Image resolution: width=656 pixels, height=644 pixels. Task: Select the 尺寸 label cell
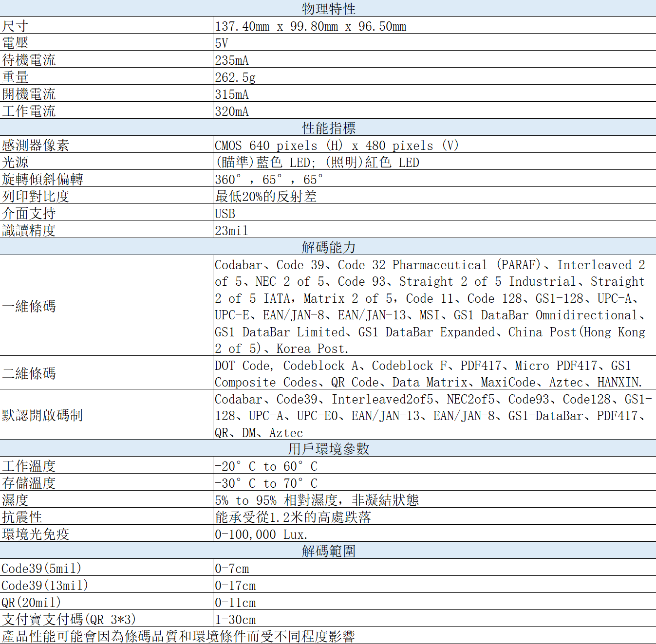click(x=16, y=26)
